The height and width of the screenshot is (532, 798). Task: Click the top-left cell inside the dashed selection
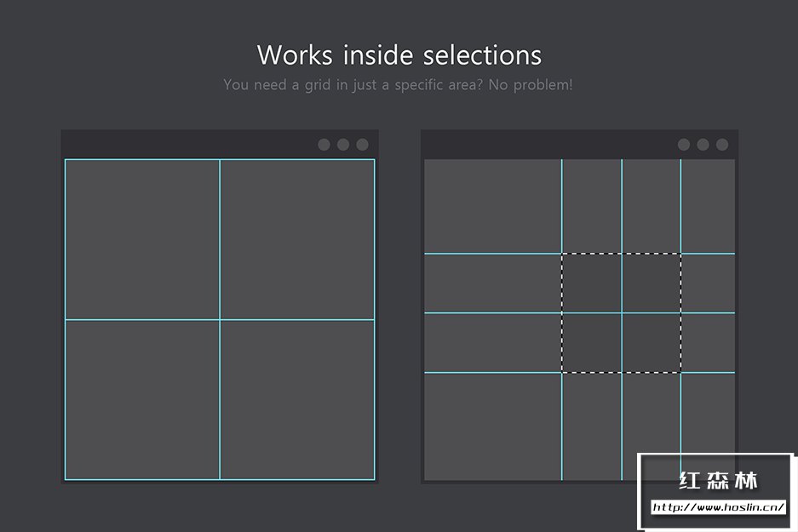[x=592, y=283]
